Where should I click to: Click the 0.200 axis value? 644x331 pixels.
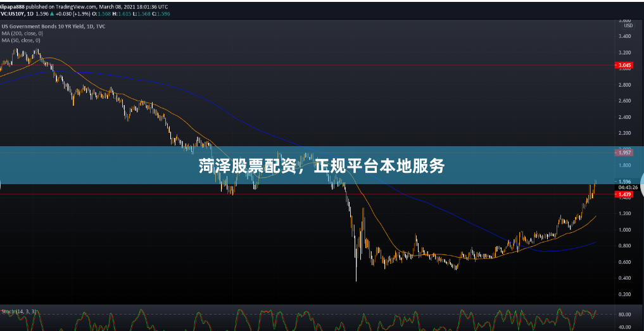(x=625, y=294)
